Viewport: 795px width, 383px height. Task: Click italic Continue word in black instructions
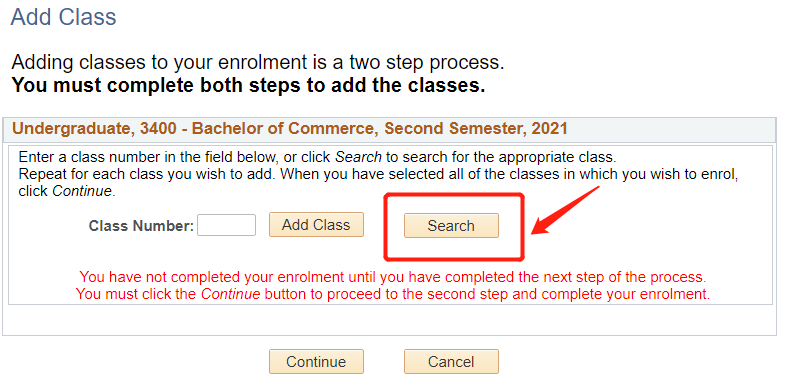[x=82, y=192]
